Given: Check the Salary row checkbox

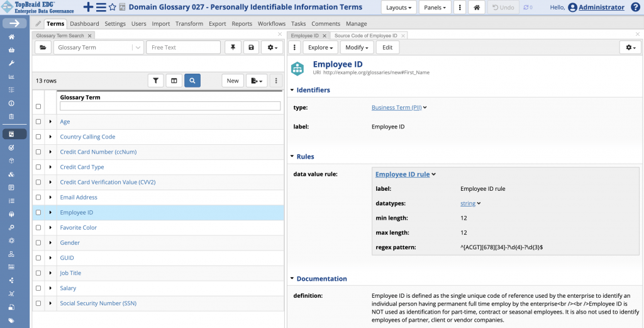Looking at the screenshot, I should point(38,288).
